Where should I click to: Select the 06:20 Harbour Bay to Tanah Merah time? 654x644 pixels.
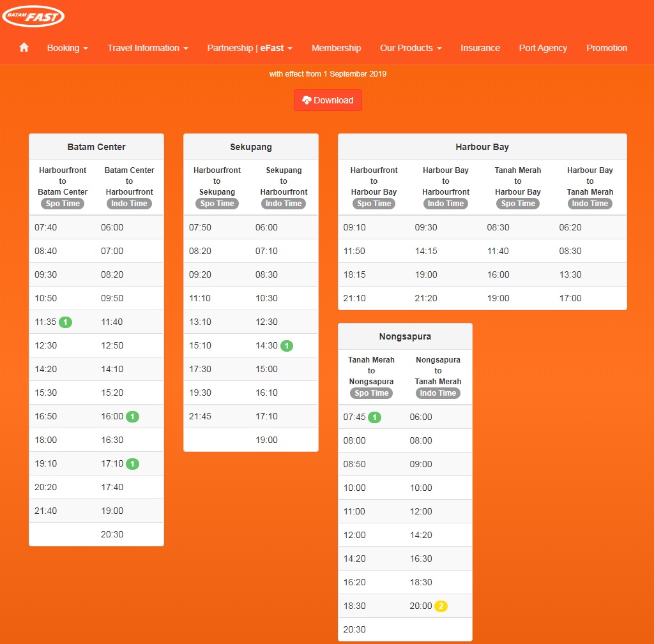click(x=570, y=228)
